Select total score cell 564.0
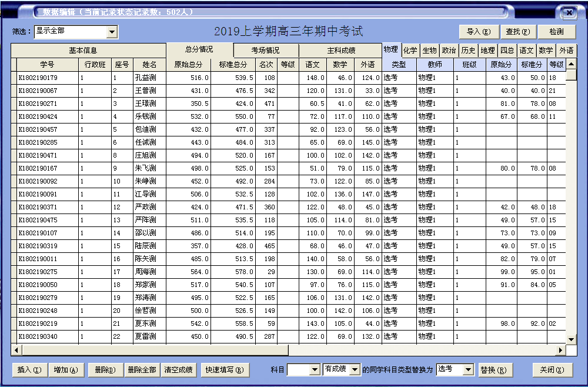Screen dimensions: 588x387 [x=189, y=272]
